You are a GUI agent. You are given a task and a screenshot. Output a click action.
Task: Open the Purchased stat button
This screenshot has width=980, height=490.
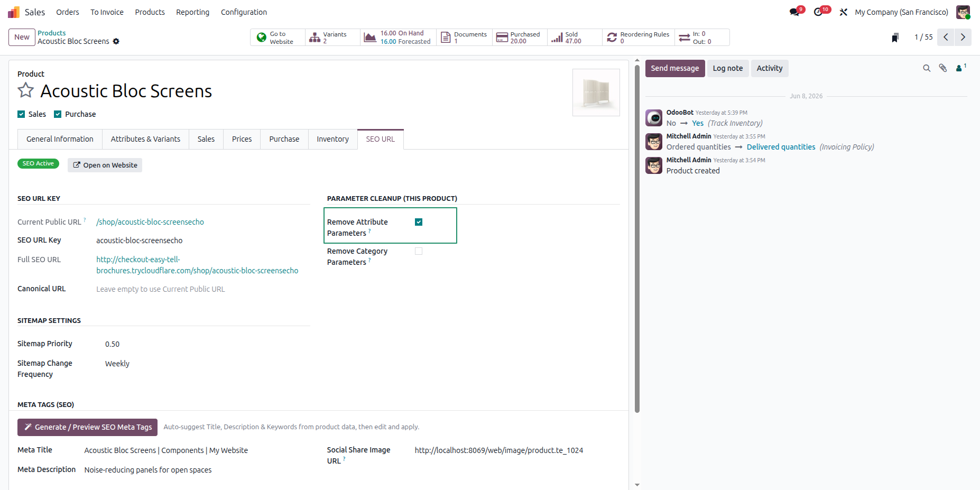coord(520,38)
